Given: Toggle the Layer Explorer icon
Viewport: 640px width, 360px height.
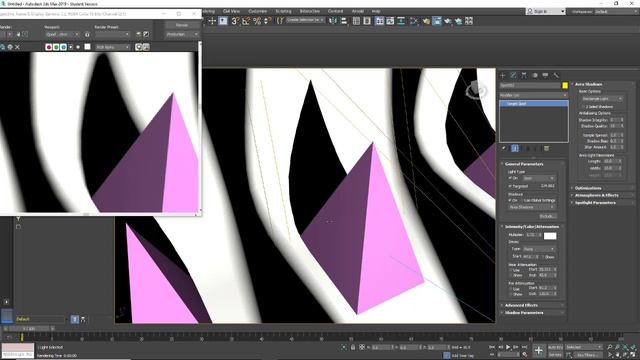Looking at the screenshot, I should coord(367,21).
